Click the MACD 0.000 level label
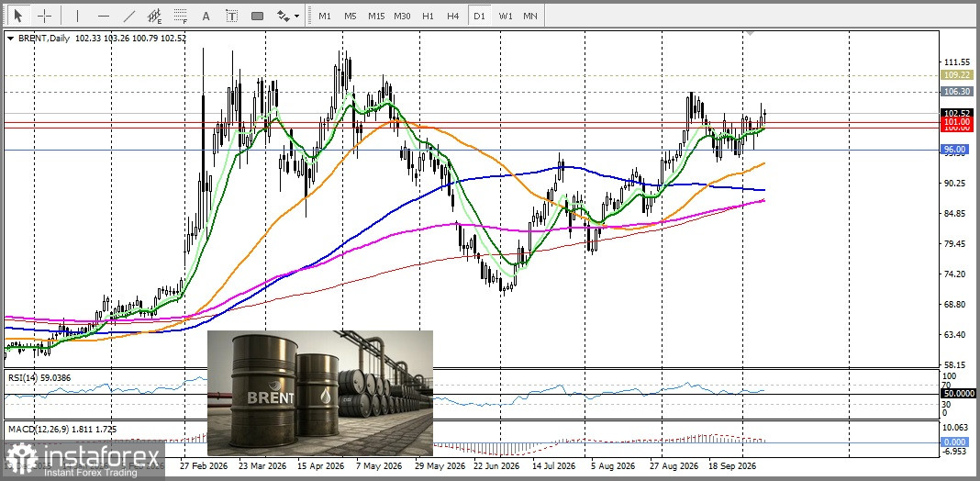The image size is (980, 481). (x=956, y=442)
